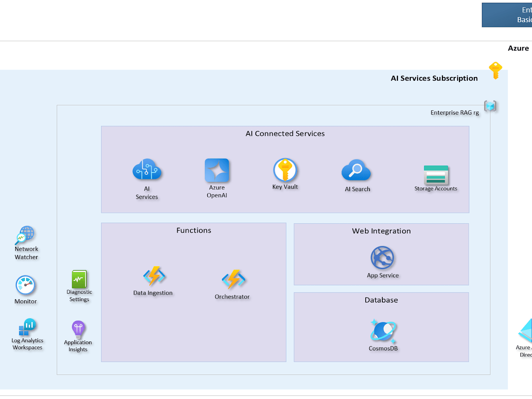Click the dark blue title box at top right
Screen dimensions: 532x399
pos(507,15)
